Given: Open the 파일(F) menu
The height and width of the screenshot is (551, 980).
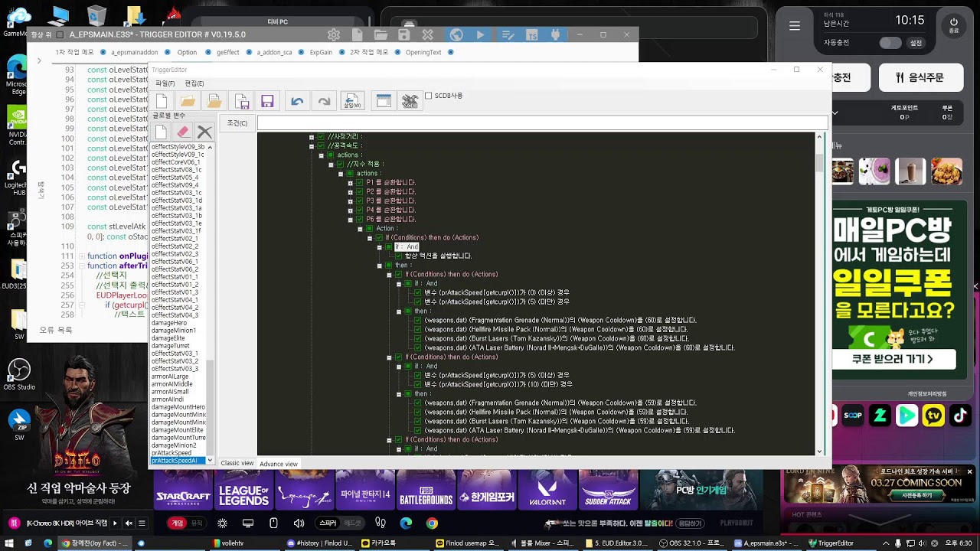Looking at the screenshot, I should tap(165, 83).
